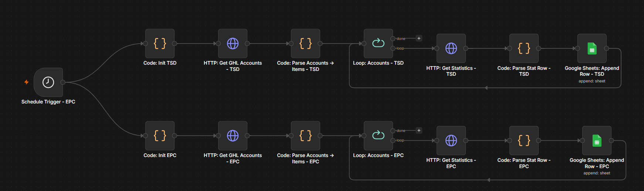The height and width of the screenshot is (191, 644).
Task: Open the Code: Init EPC node
Action: point(160,136)
